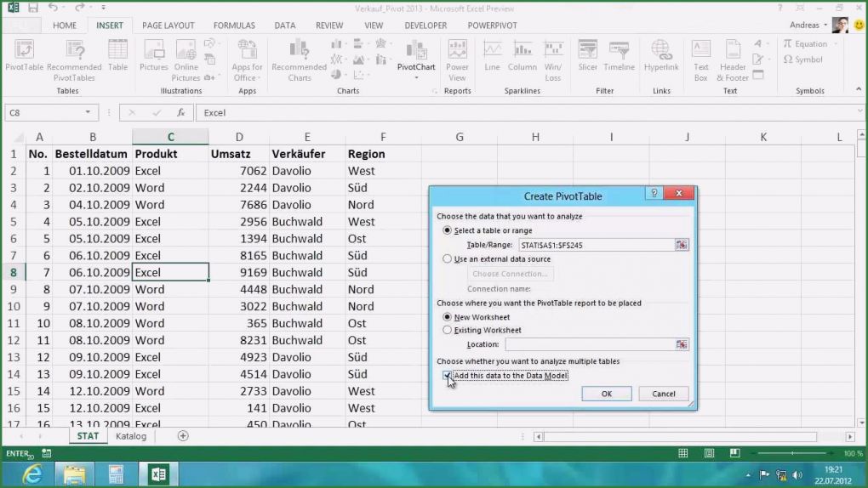The height and width of the screenshot is (488, 868).
Task: Open Internet Explorer from the taskbar
Action: 32,474
